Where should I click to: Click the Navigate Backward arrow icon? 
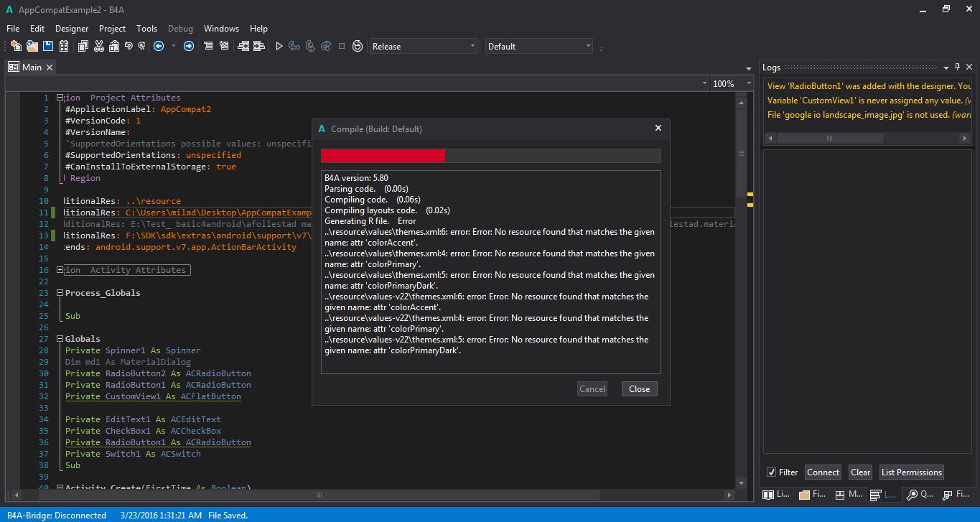click(159, 46)
